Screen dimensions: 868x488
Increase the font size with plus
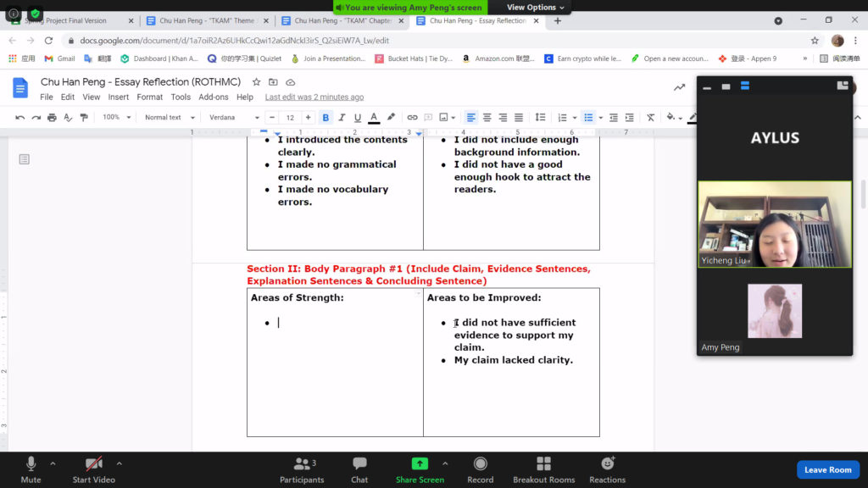(309, 117)
